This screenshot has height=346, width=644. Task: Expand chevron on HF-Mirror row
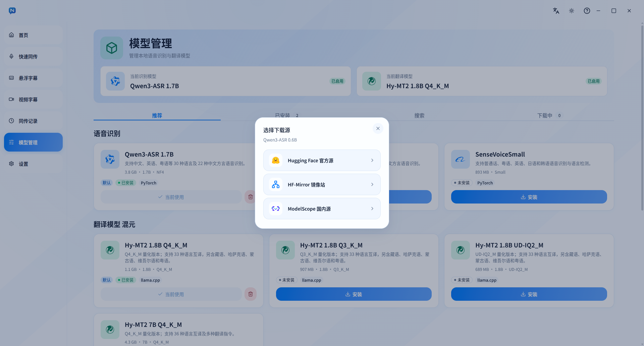[x=372, y=184]
